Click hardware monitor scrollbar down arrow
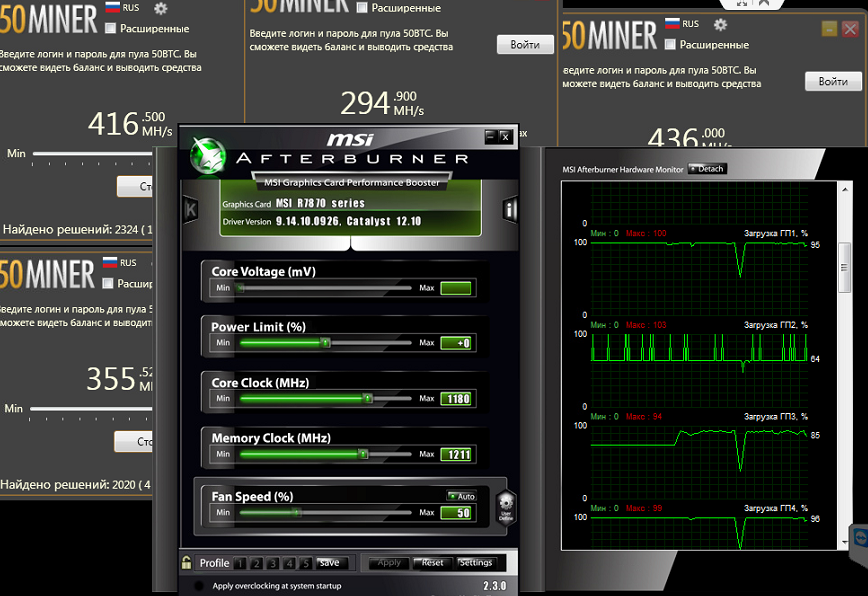 tap(844, 542)
